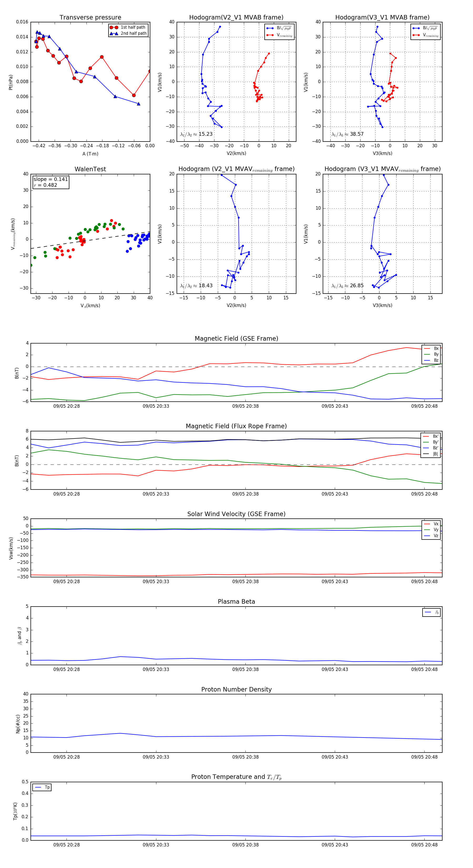This screenshot has width=473, height=868.
Task: Select the 'slope = 0.141' text
Action: tap(50, 179)
